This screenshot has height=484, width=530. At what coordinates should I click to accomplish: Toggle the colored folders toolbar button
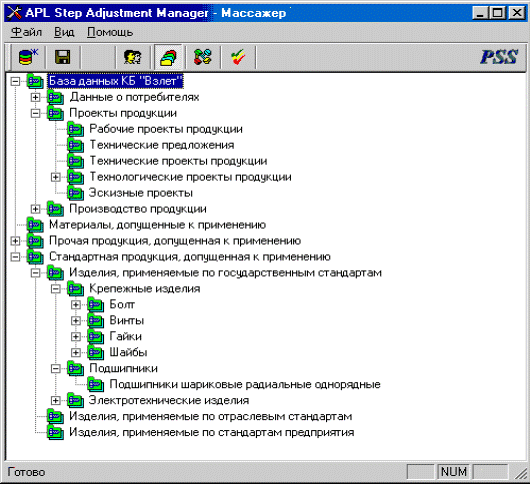(x=168, y=57)
